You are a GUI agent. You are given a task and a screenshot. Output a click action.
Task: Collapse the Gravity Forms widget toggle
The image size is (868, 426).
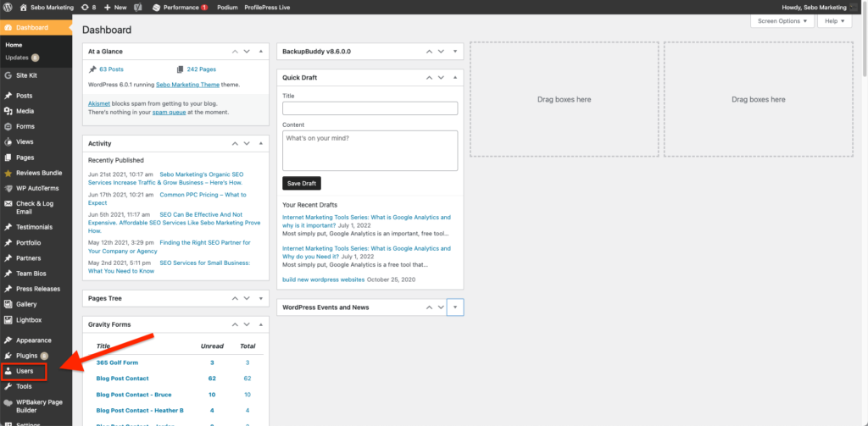point(261,324)
